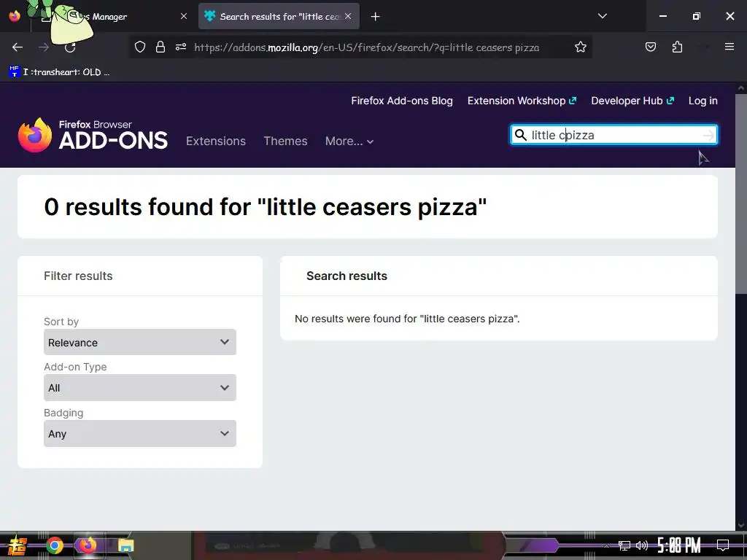This screenshot has width=747, height=560.
Task: Focus the add-ons search field
Action: pos(614,135)
